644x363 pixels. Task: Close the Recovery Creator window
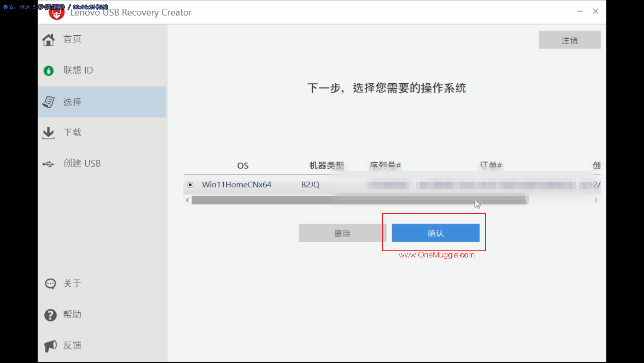[596, 11]
